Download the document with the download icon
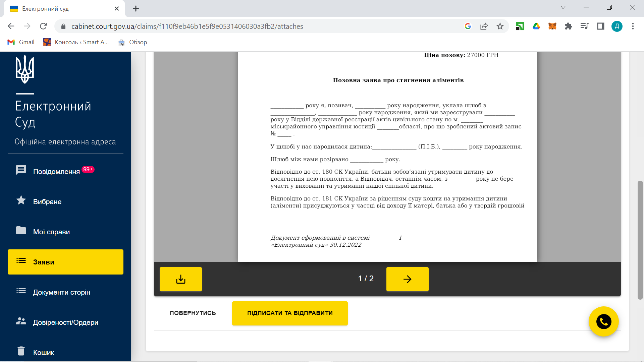This screenshot has width=644, height=362. pos(180,279)
